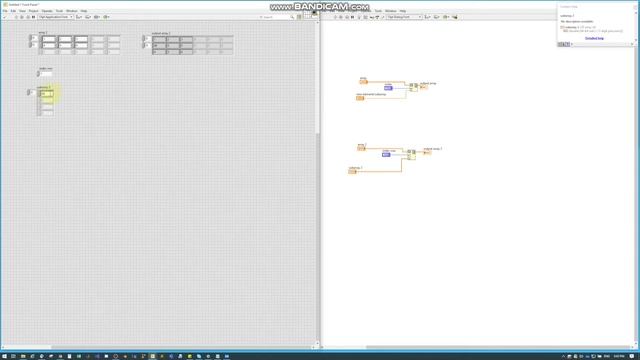Click the context help button beside search

(299, 17)
